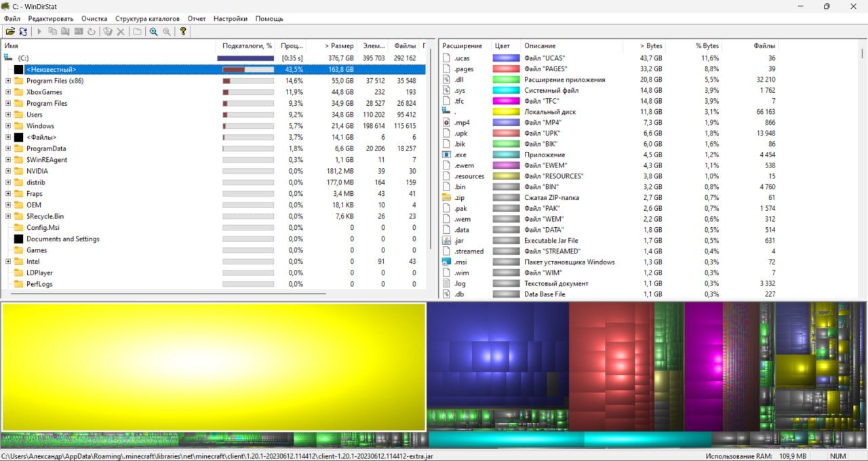The height and width of the screenshot is (461, 868).
Task: Sort by the % Bytes column header
Action: pos(694,46)
